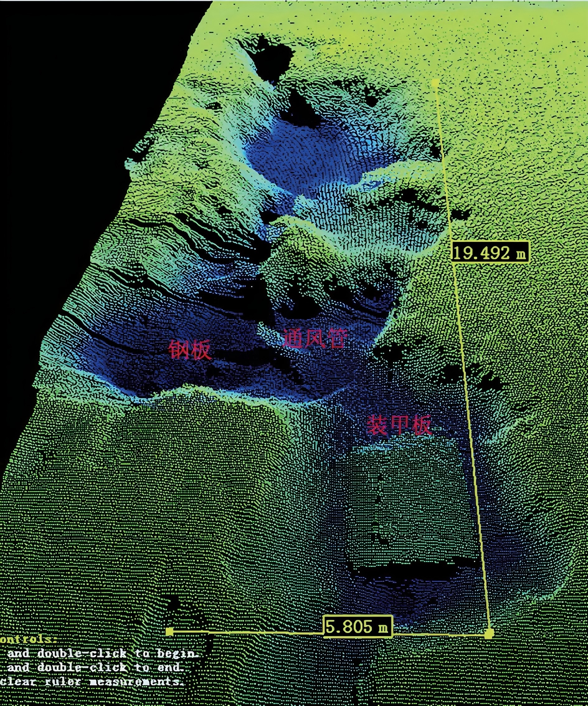The image size is (588, 706).
Task: Select the left endpoint of the horizontal ruler
Action: tap(170, 632)
